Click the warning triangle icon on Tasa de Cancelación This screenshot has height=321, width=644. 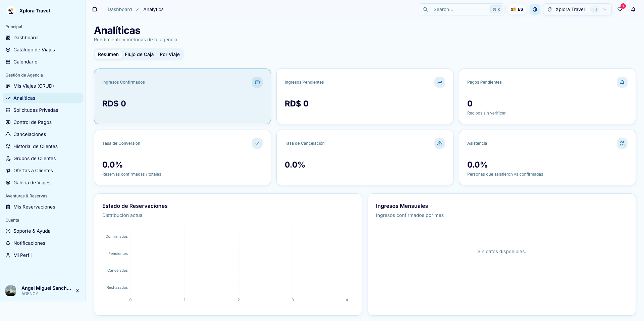pos(440,143)
